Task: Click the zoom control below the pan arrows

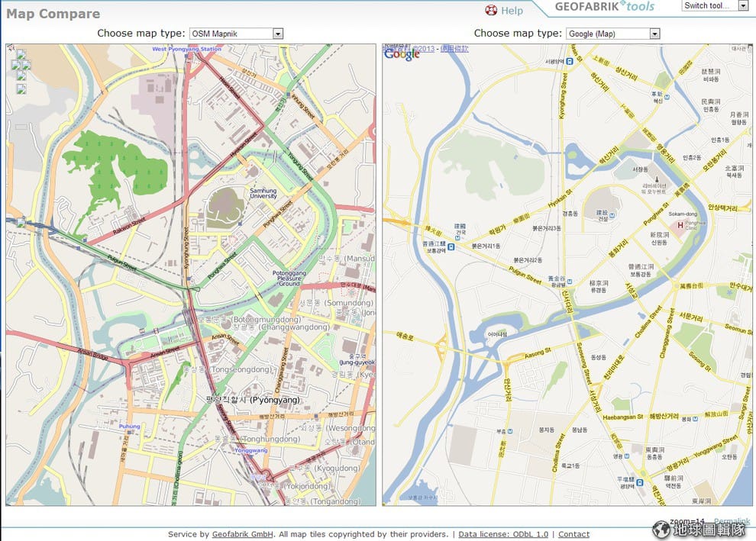Action: point(21,89)
